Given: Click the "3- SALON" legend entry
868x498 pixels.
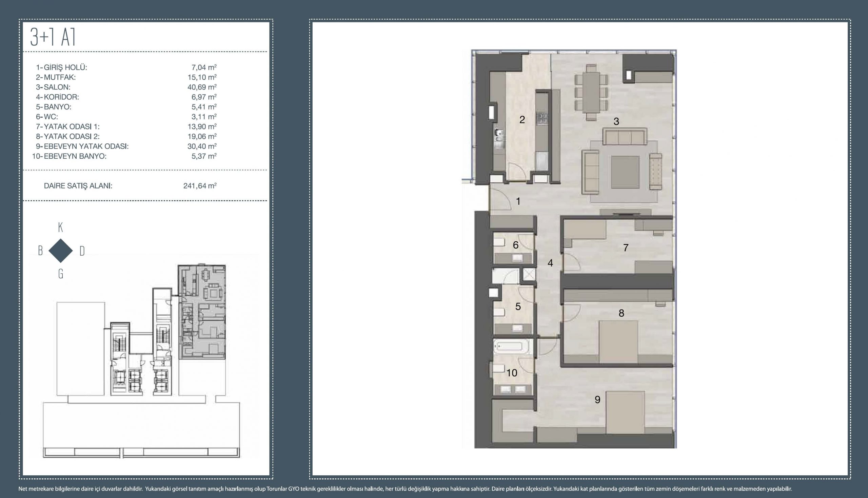Looking at the screenshot, I should click(53, 87).
